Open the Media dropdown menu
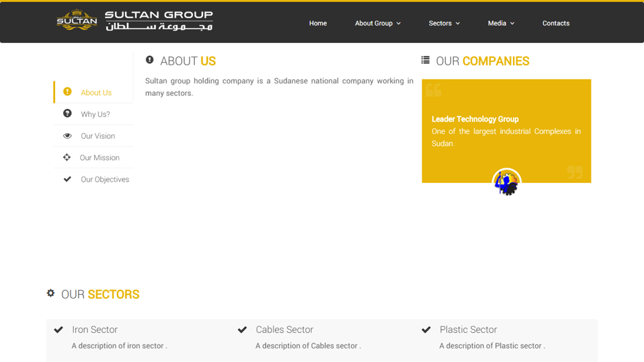The width and height of the screenshot is (644, 362). pyautogui.click(x=501, y=24)
